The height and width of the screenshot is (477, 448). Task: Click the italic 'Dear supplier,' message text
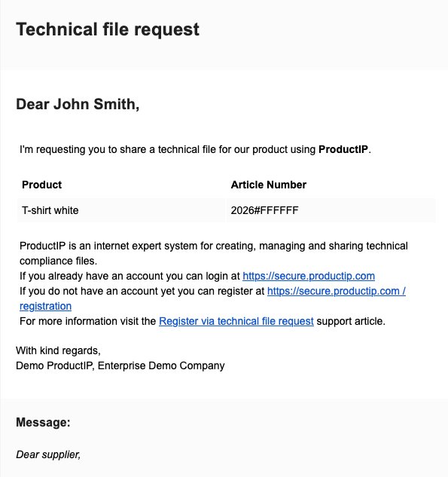coord(48,454)
